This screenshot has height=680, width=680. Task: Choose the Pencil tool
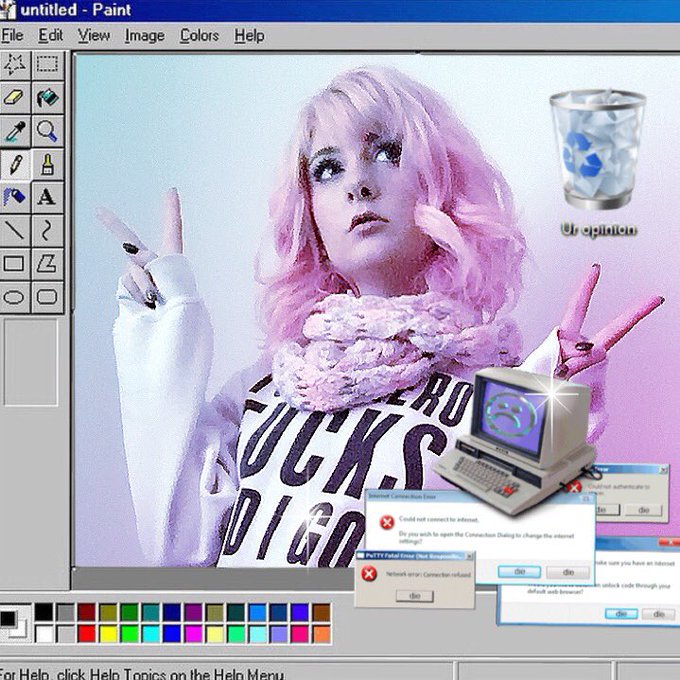[x=15, y=164]
